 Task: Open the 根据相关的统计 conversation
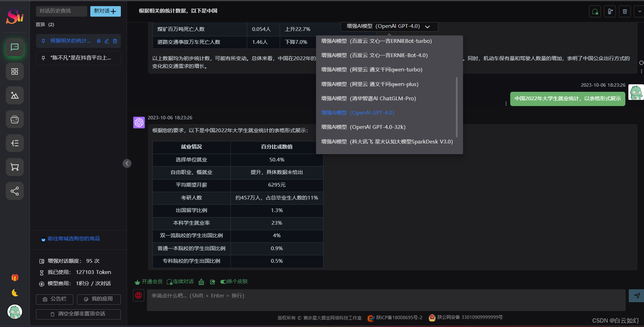[x=70, y=41]
